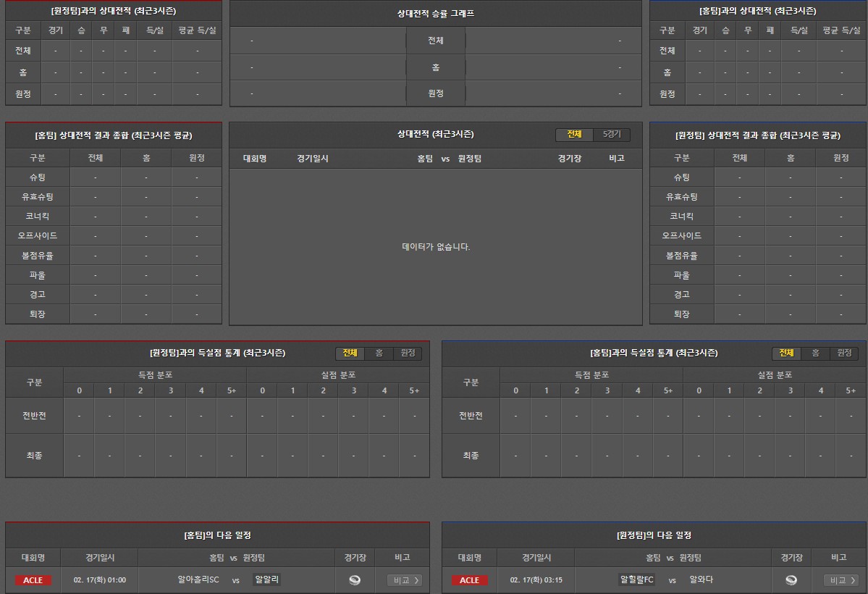
Task: Open 비교 for 알힐랄FC vs 알와다
Action: 840,580
